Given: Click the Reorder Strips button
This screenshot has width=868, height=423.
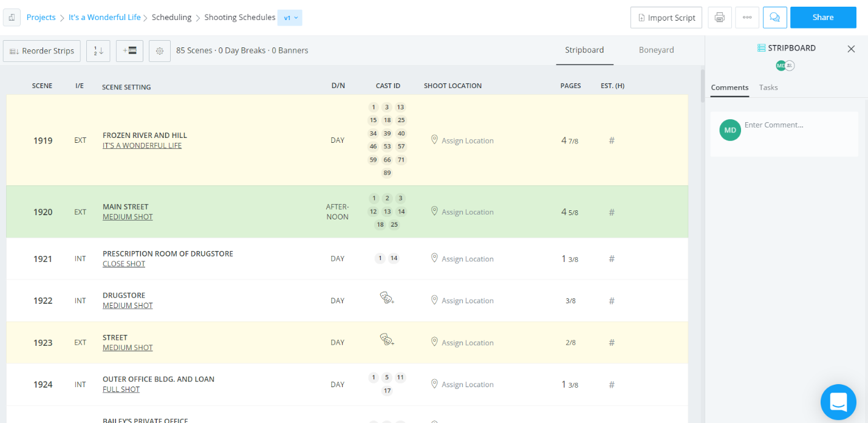Looking at the screenshot, I should tap(41, 51).
